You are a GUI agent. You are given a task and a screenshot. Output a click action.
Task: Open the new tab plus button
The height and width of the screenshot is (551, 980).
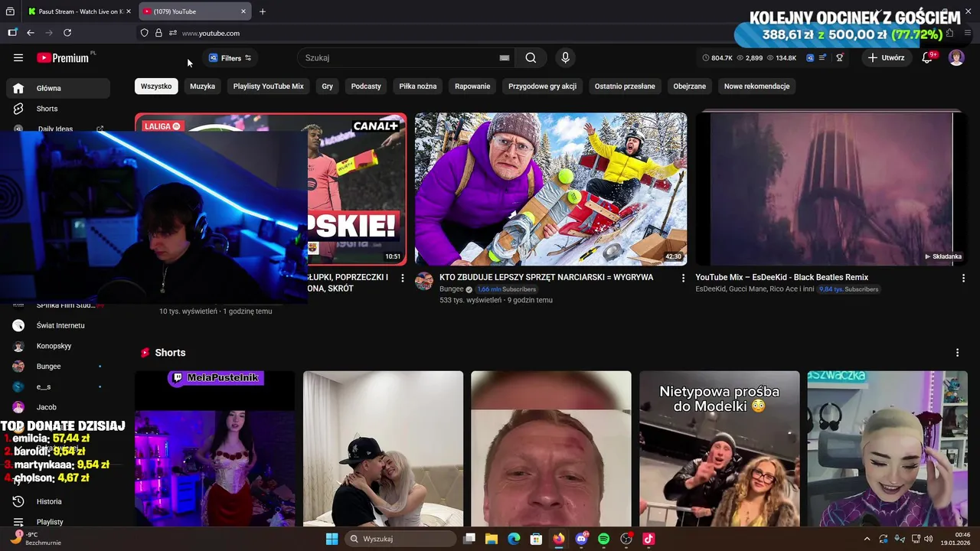(x=263, y=11)
